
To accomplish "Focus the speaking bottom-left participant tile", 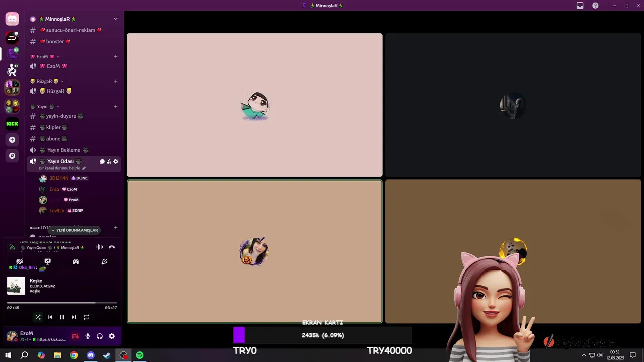I will (x=255, y=251).
